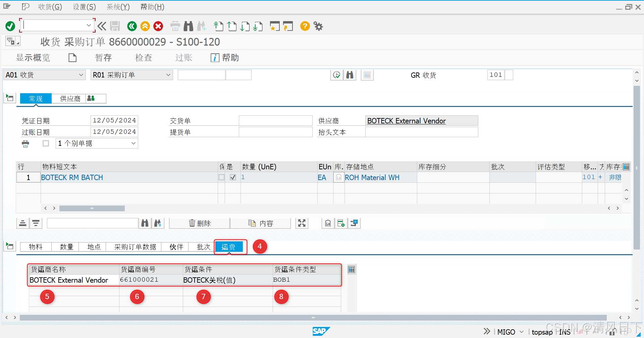This screenshot has height=338, width=644.
Task: Click the Previous Page icon
Action: pyautogui.click(x=232, y=26)
